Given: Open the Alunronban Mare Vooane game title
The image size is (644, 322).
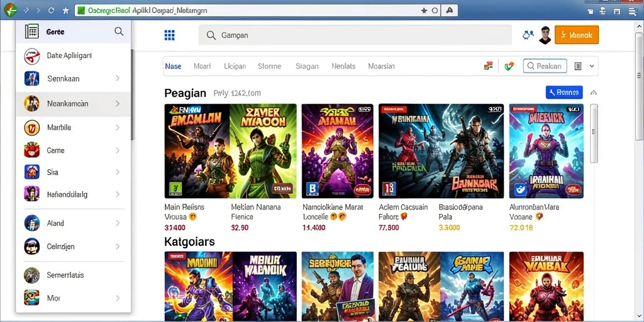Looking at the screenshot, I should 534,212.
